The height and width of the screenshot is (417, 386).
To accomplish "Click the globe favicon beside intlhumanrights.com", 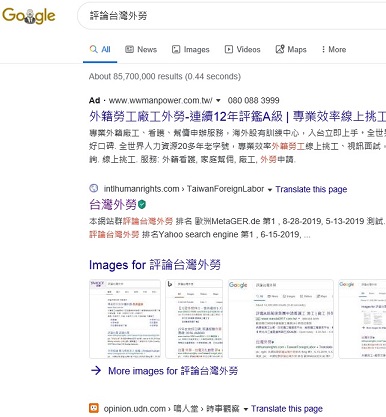I will 94,188.
